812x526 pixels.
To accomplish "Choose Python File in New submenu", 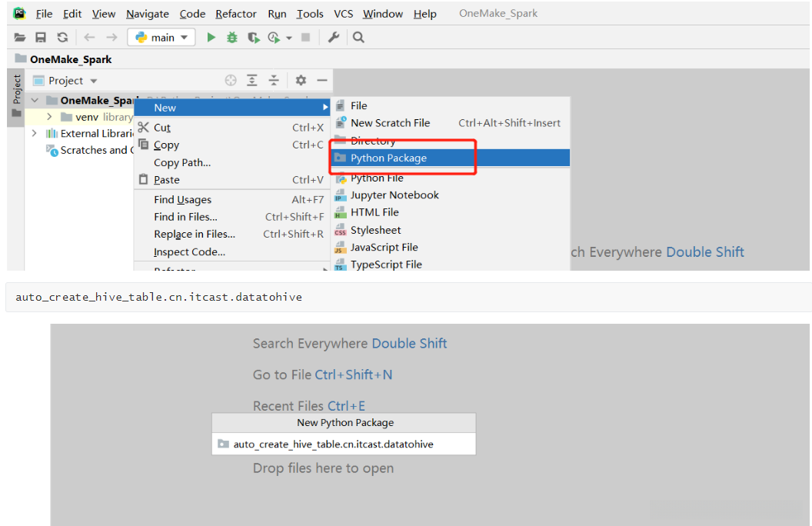I will click(450, 178).
